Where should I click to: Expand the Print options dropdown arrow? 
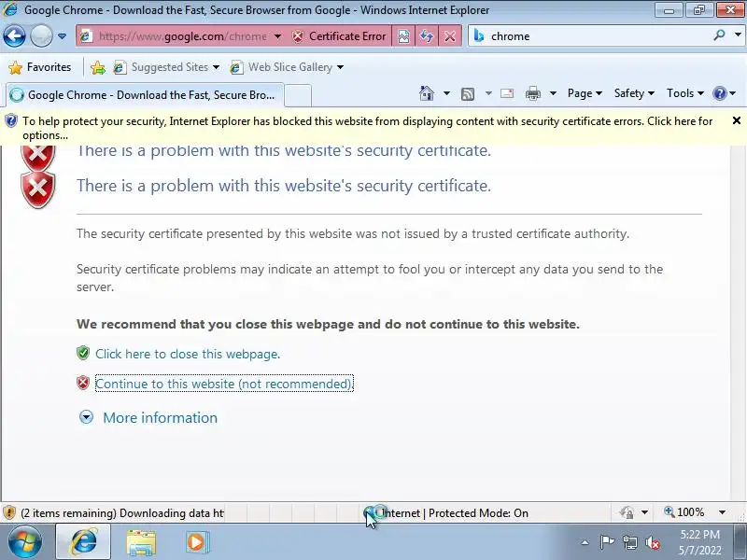click(x=553, y=93)
